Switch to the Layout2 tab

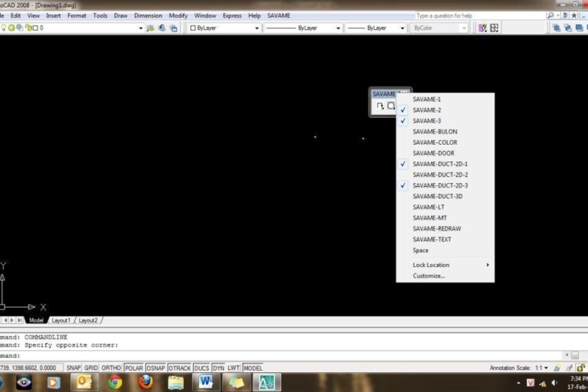(x=88, y=320)
